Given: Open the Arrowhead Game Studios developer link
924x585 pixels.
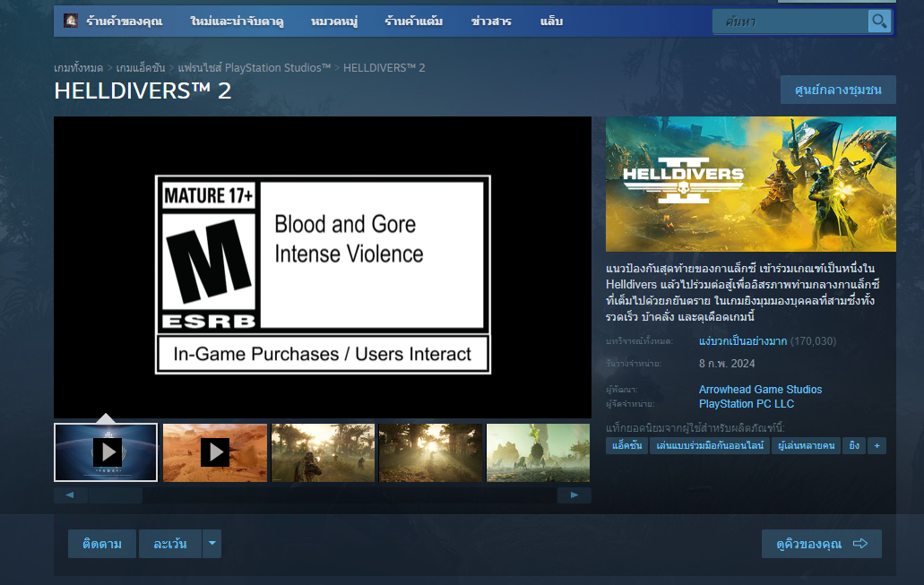Looking at the screenshot, I should (x=760, y=390).
